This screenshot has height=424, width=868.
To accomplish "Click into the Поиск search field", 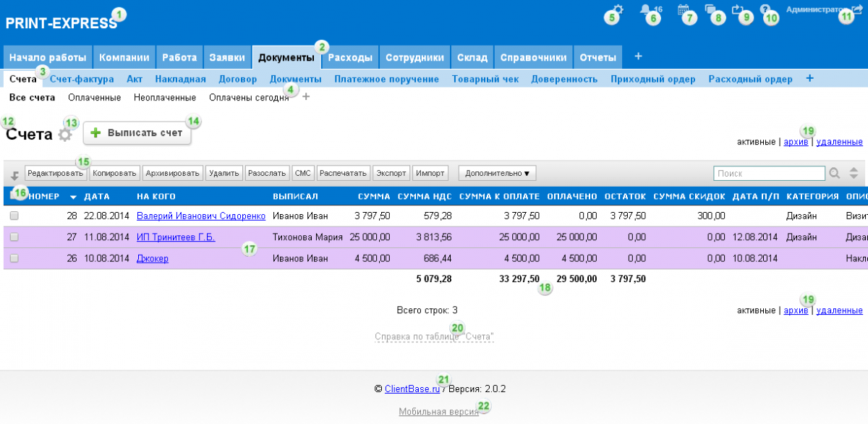I will click(x=768, y=174).
